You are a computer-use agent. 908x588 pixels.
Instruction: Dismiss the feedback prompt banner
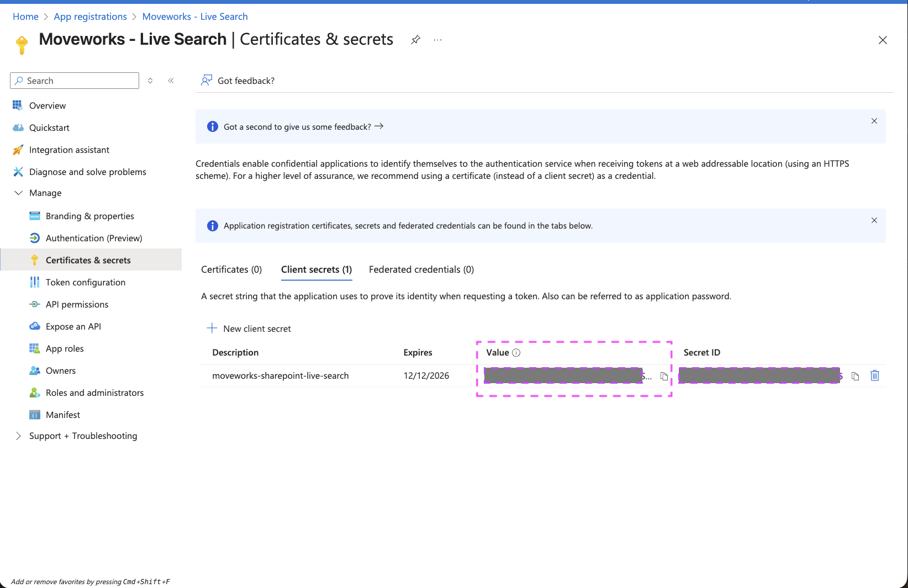point(874,121)
